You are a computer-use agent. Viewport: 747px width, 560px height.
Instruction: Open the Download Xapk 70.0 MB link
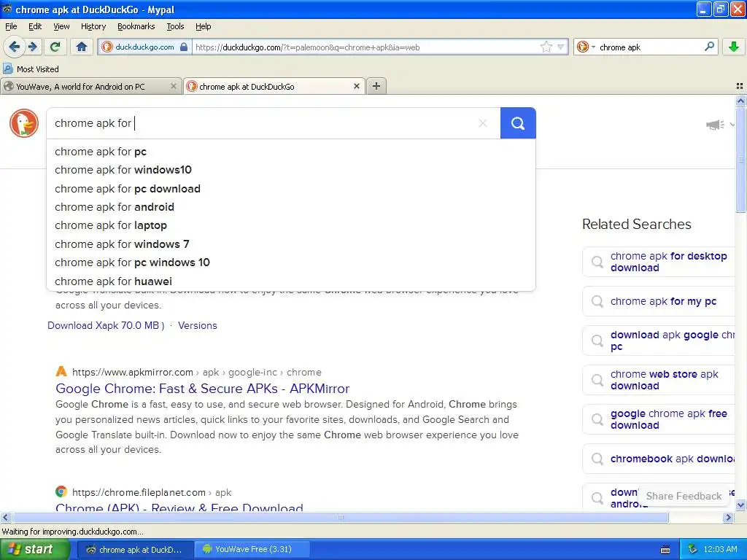(x=106, y=326)
